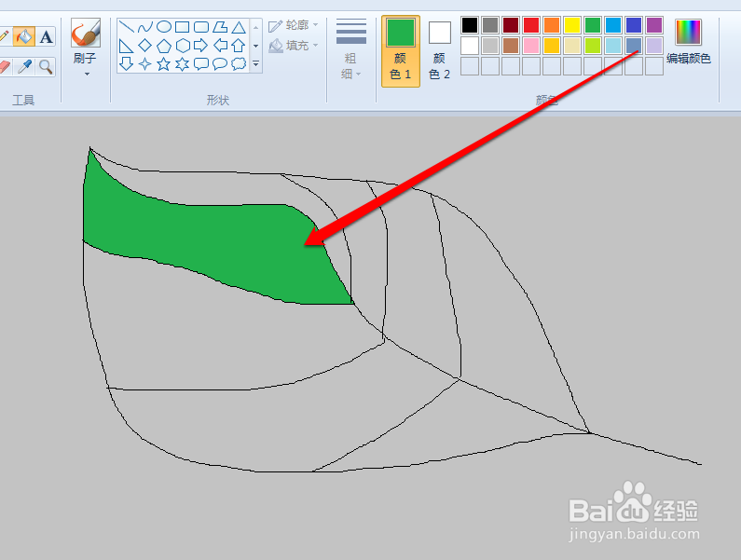
Task: Pick the black color swatch
Action: coord(470,25)
